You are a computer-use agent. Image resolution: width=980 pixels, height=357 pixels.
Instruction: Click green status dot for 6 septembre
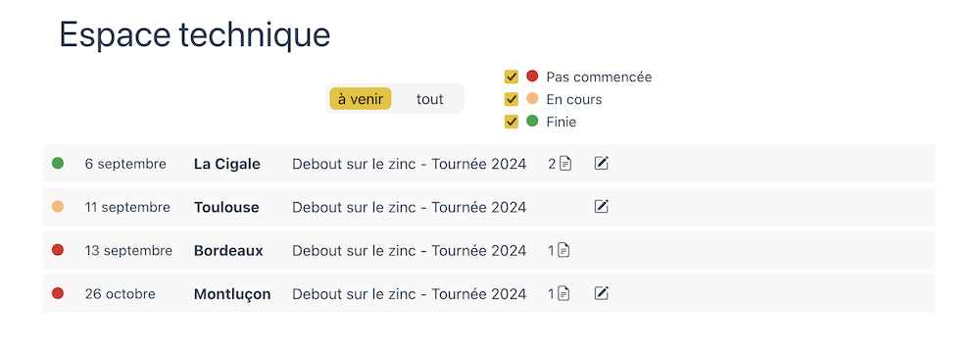pos(58,164)
